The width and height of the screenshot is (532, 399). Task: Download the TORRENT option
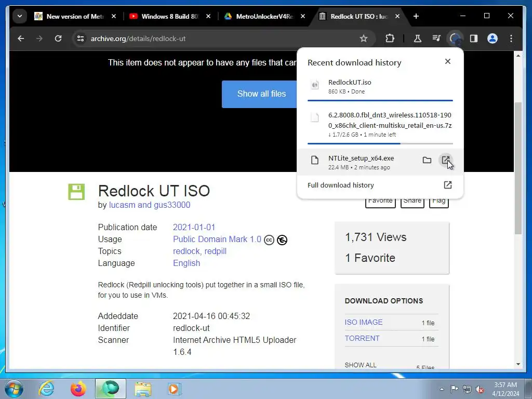point(362,338)
